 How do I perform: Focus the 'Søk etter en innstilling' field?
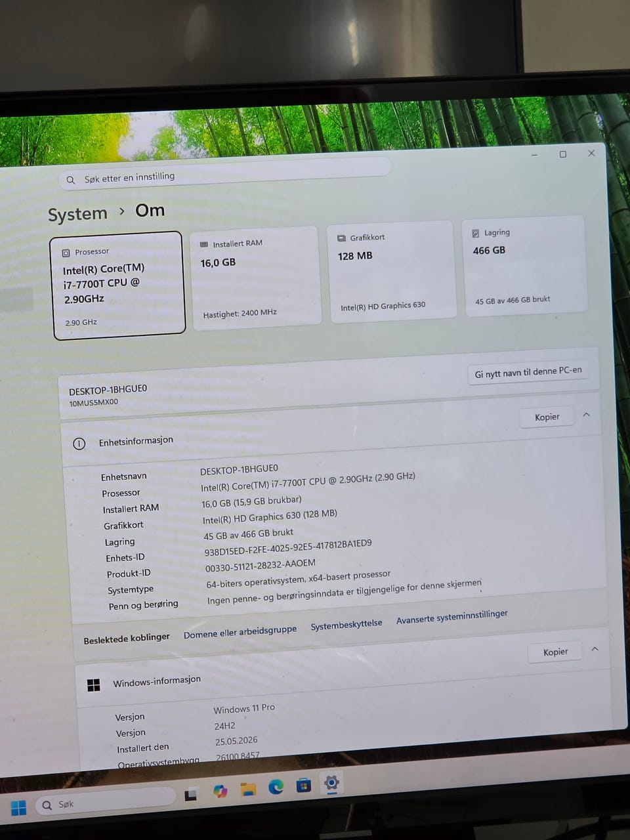point(224,174)
